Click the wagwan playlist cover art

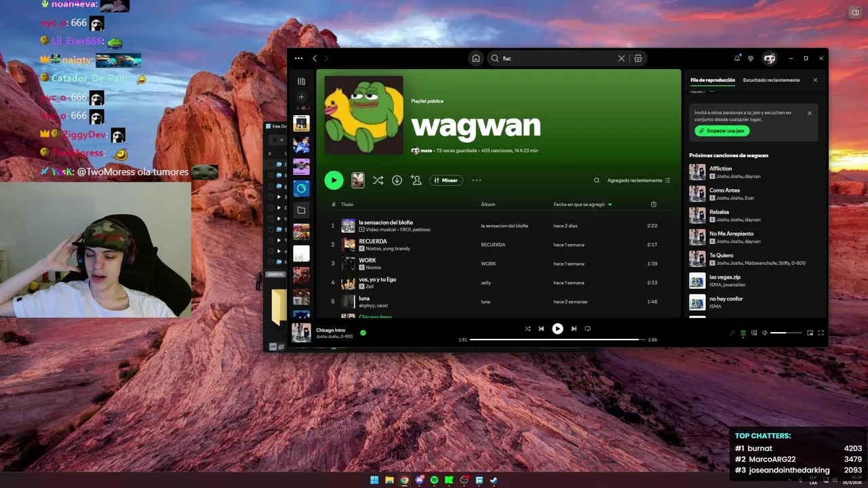pos(363,115)
